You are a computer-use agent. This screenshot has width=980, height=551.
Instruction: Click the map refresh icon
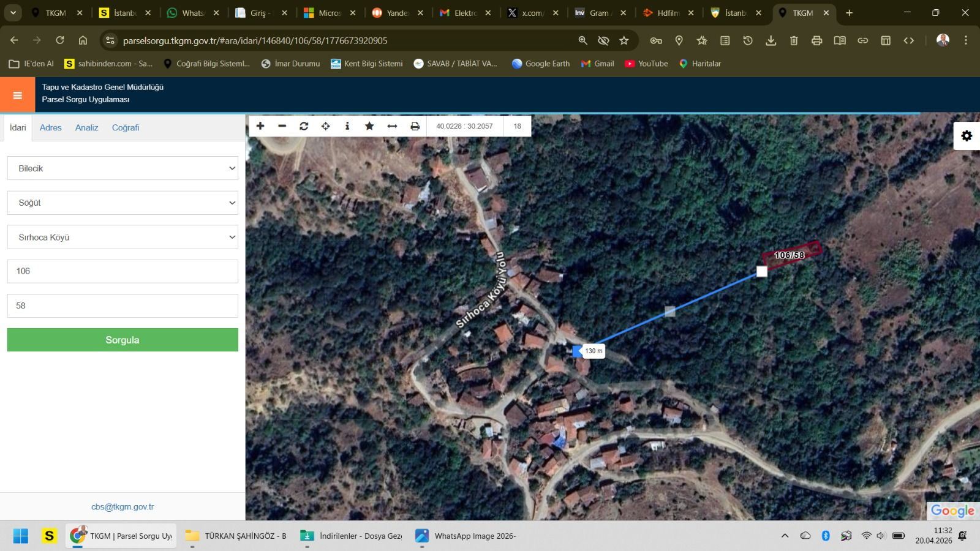[304, 126]
